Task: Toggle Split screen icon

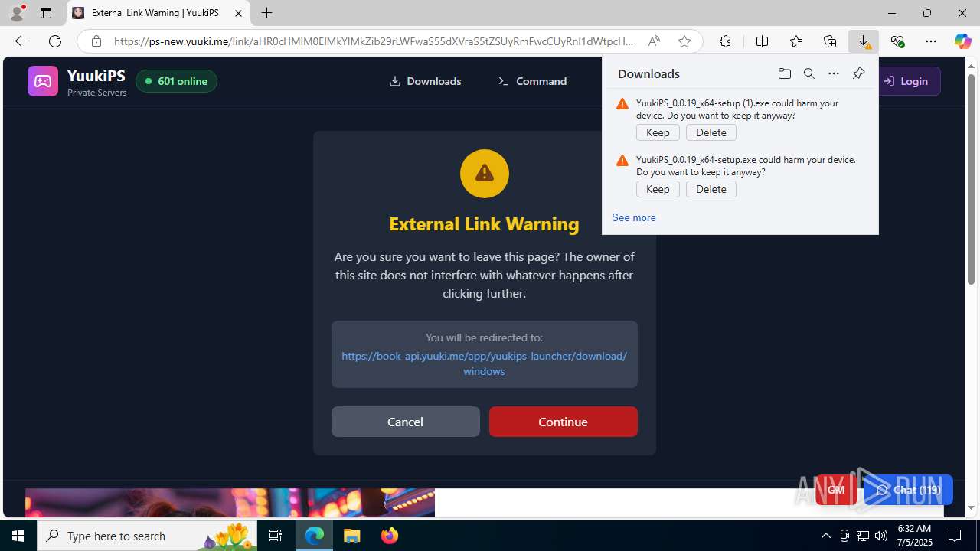Action: 762,41
